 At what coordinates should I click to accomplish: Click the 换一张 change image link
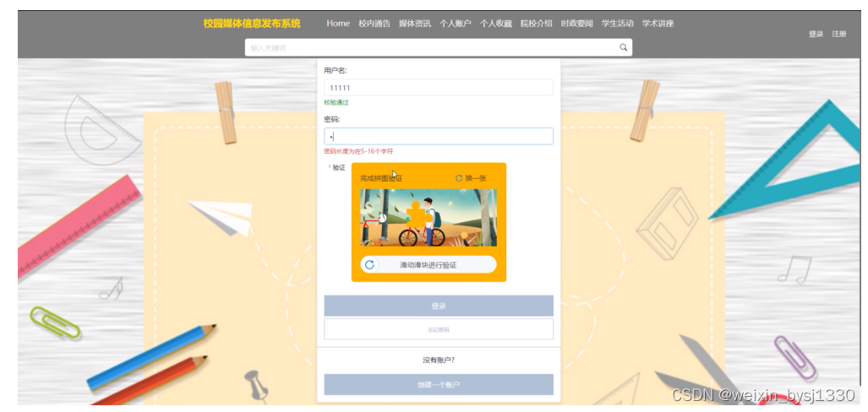click(x=476, y=178)
